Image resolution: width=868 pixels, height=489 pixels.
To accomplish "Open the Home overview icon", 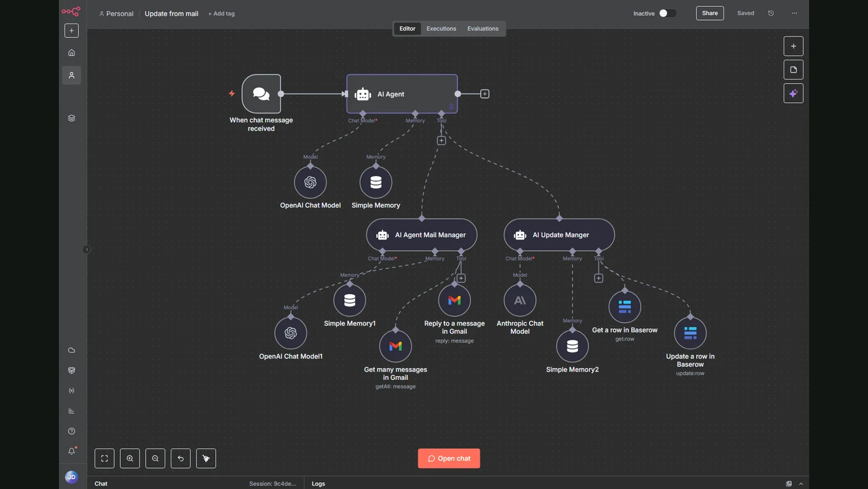I will pos(71,53).
